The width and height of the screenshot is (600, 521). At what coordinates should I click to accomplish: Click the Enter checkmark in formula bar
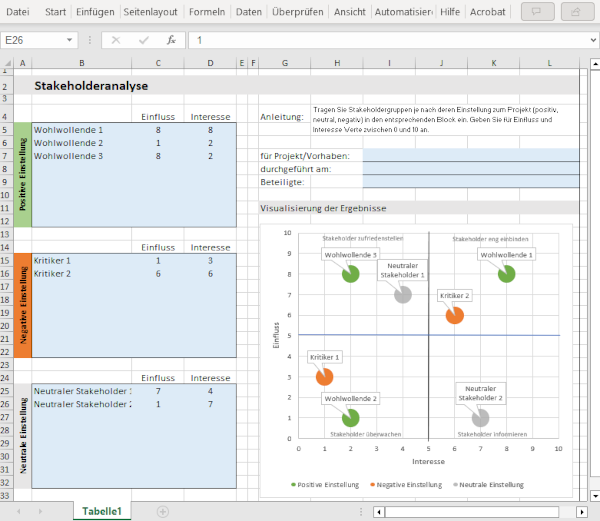pos(144,40)
